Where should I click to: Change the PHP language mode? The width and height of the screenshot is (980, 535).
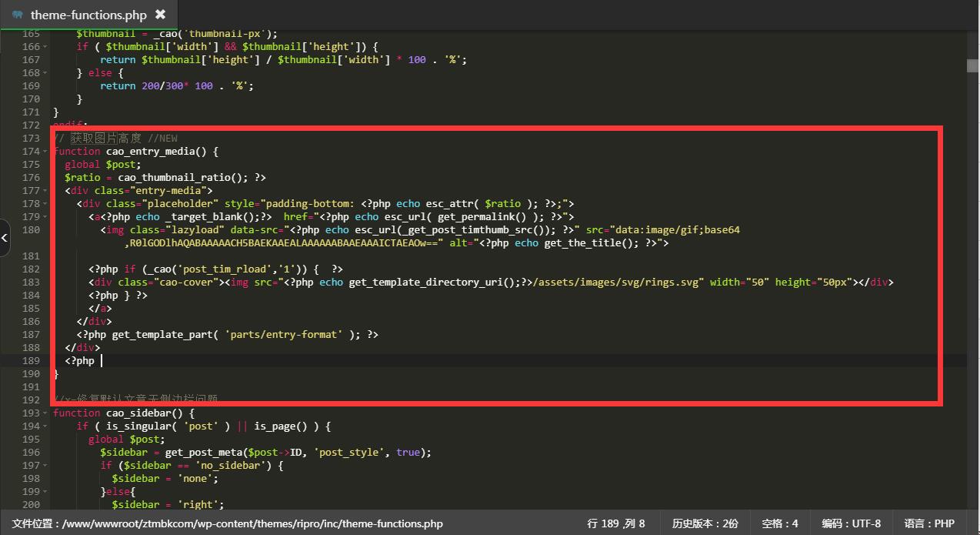click(x=928, y=523)
